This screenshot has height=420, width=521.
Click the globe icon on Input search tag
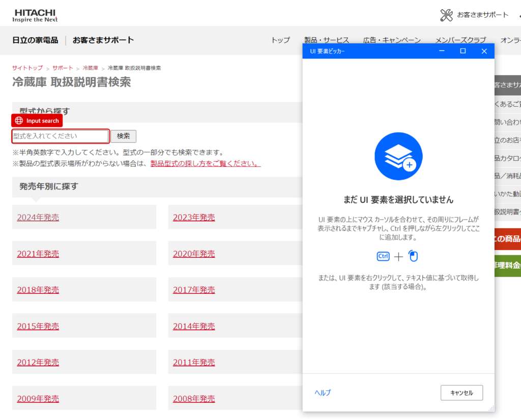(19, 121)
